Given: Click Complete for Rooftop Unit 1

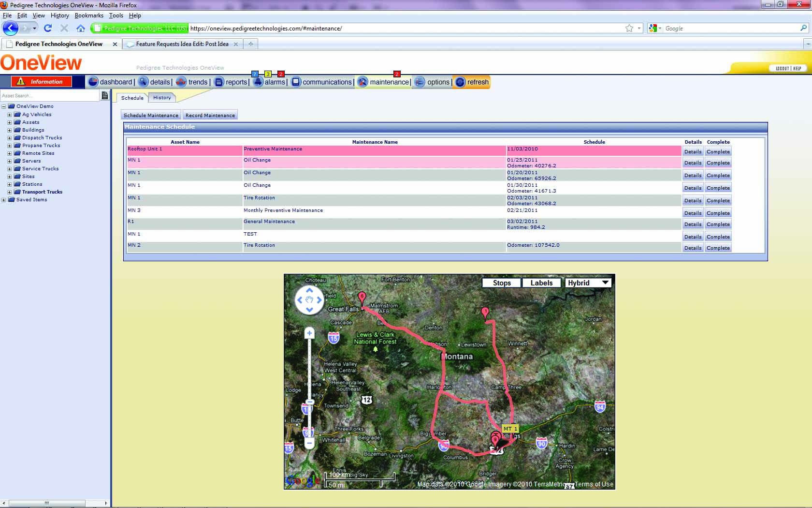Looking at the screenshot, I should (718, 151).
